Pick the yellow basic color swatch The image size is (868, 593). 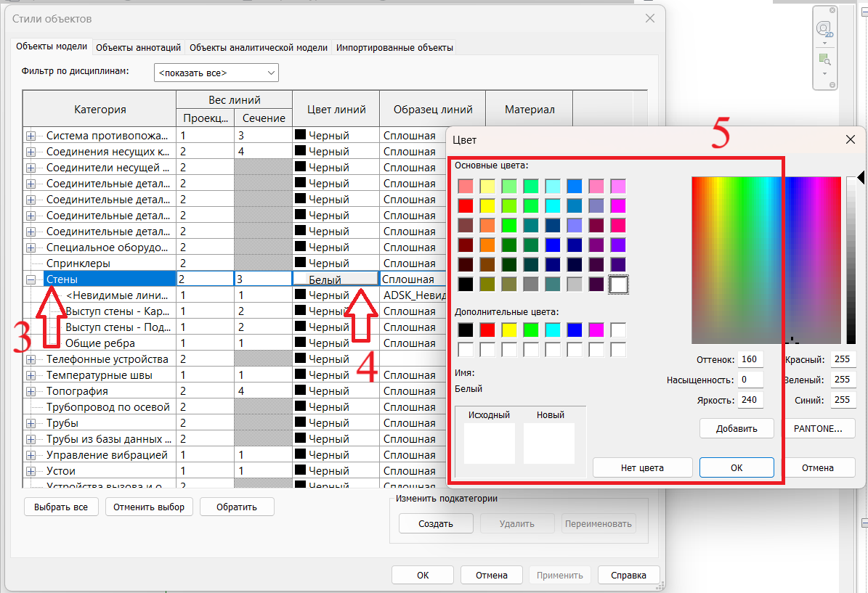487,206
